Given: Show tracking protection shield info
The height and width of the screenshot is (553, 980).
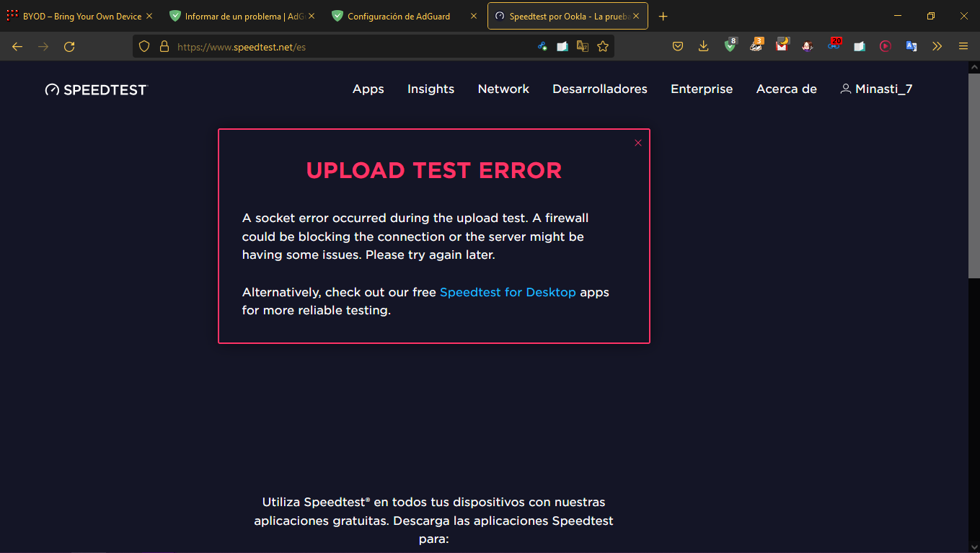Looking at the screenshot, I should (x=144, y=46).
